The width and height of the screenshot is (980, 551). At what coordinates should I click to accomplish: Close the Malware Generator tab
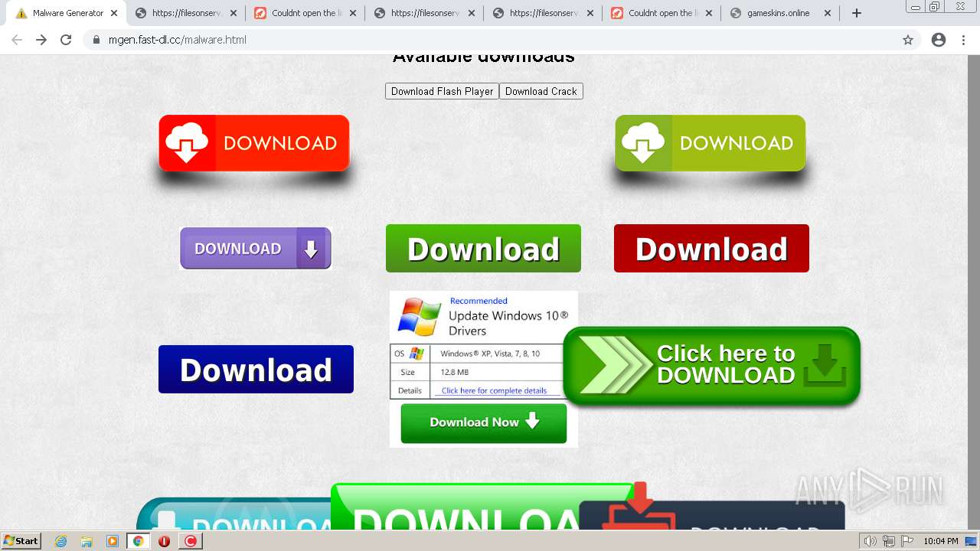pos(114,13)
